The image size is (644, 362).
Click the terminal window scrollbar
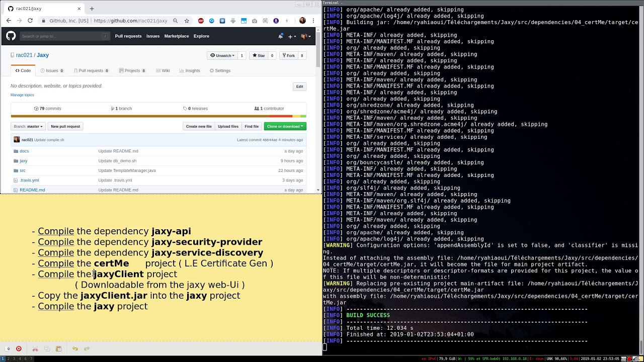coord(641,346)
